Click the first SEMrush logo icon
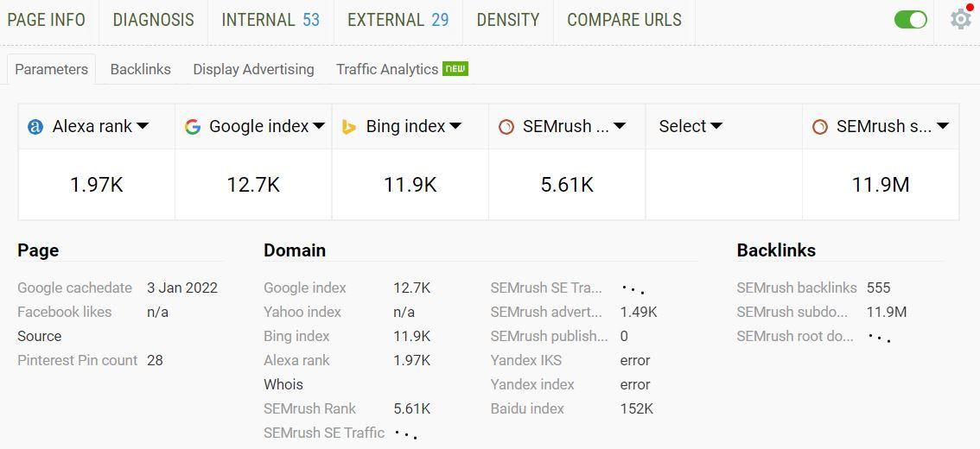Screen dimensions: 980x449 [506, 127]
